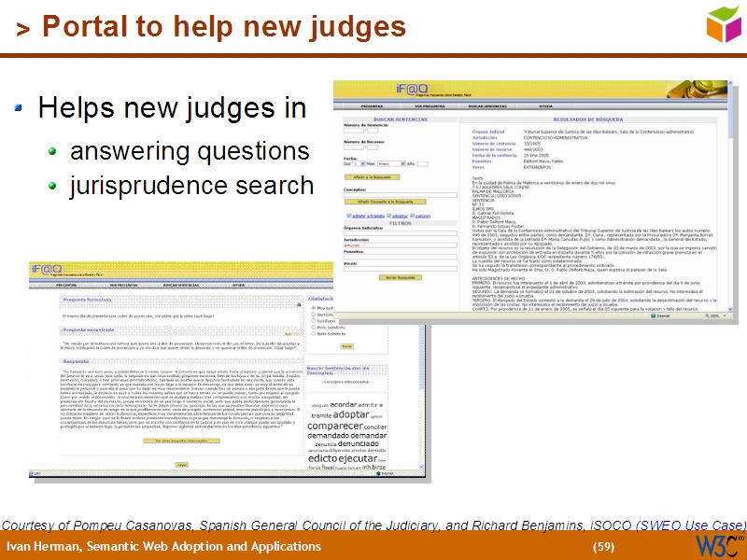
Task: Toggle the 'sancion' concept checkbox
Action: [412, 215]
